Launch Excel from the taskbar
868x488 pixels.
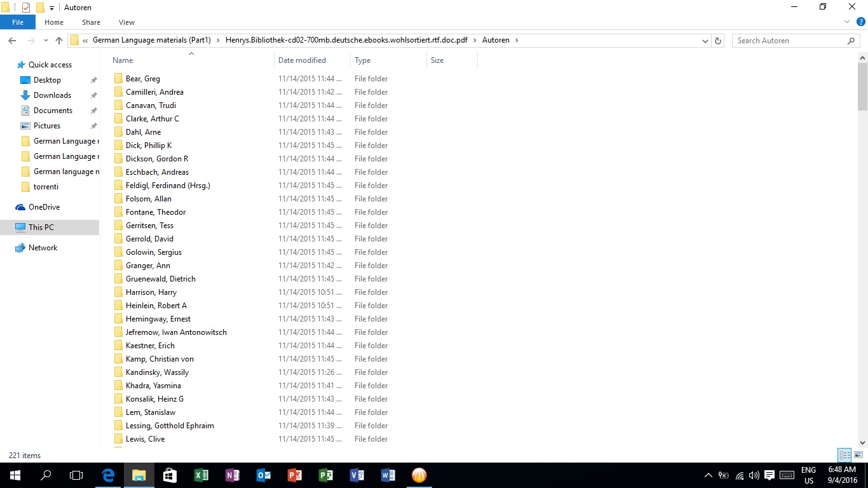(201, 475)
